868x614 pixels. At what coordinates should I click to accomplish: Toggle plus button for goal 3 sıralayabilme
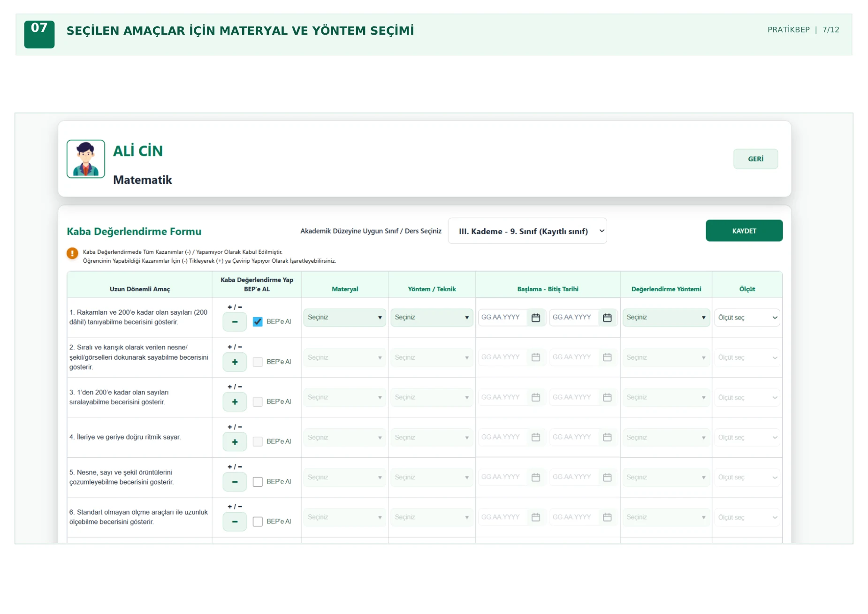(x=235, y=402)
